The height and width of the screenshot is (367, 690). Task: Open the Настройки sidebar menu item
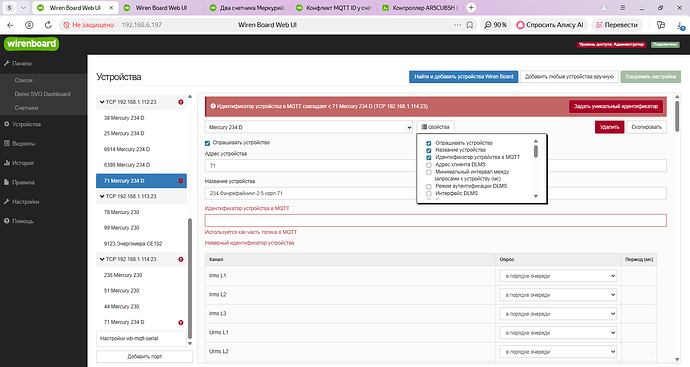coord(26,202)
